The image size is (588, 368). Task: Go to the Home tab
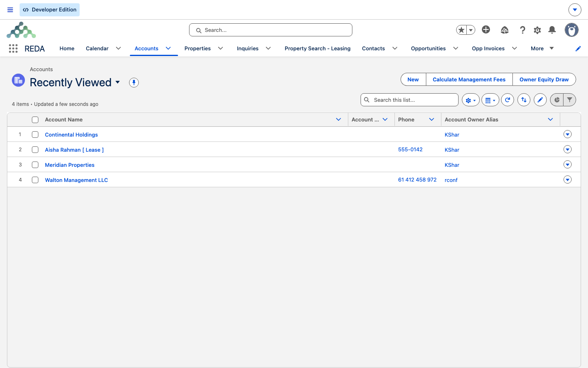click(x=67, y=48)
